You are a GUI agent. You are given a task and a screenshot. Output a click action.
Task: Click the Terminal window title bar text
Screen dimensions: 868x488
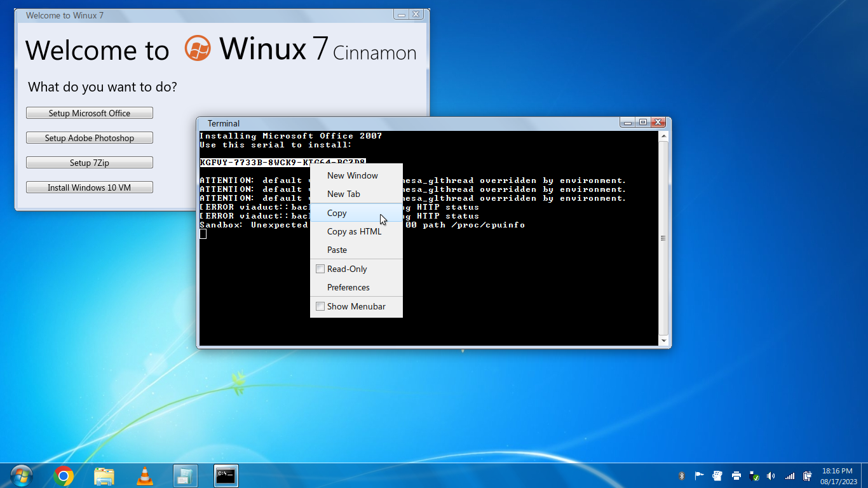coord(224,123)
